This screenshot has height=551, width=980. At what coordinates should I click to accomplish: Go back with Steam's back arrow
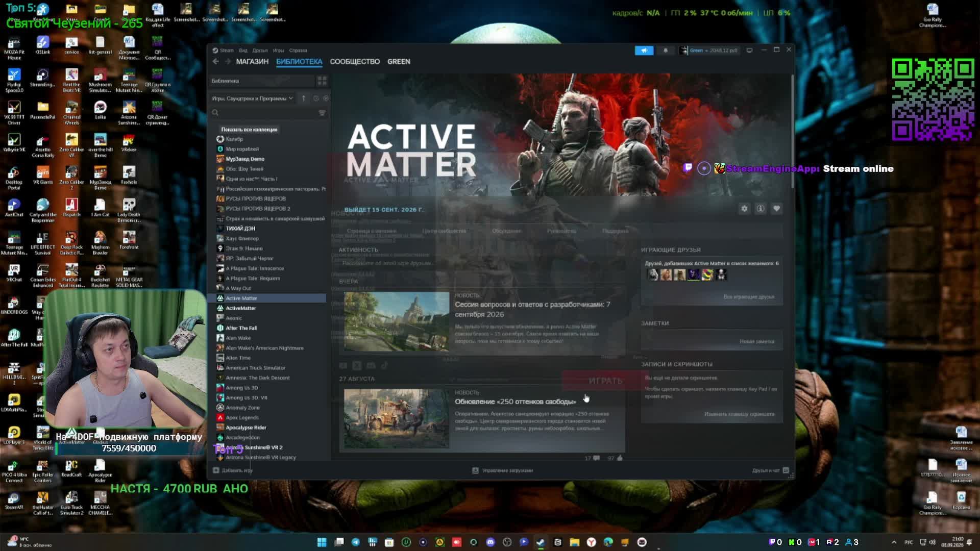coord(215,61)
